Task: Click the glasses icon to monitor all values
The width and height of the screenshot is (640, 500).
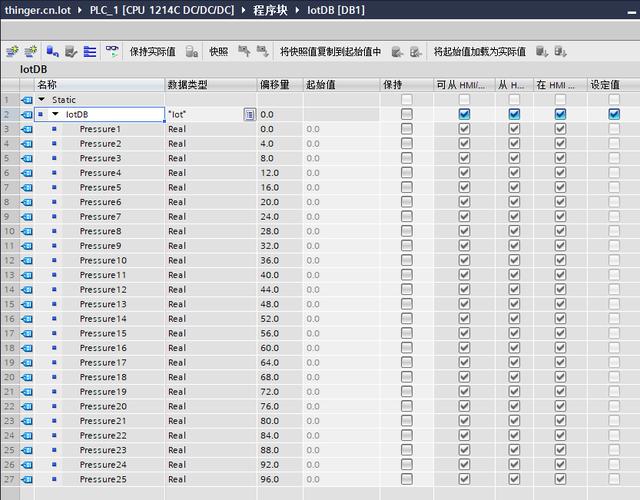Action: pyautogui.click(x=112, y=51)
